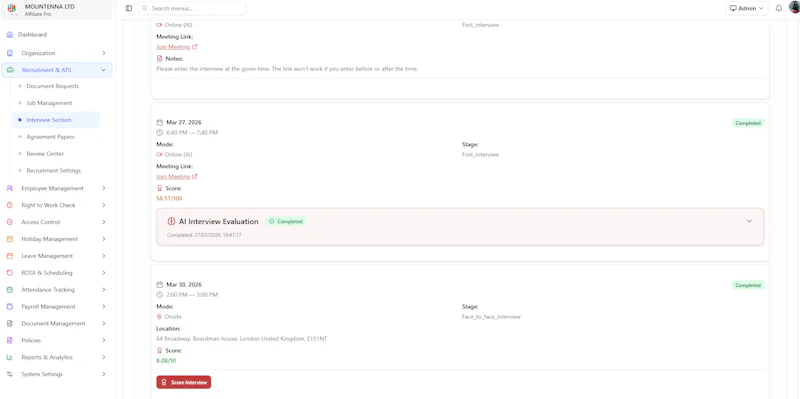800x399 pixels.
Task: Click the clock icon beside 2:00 PM — 3:00 PM
Action: (x=159, y=295)
